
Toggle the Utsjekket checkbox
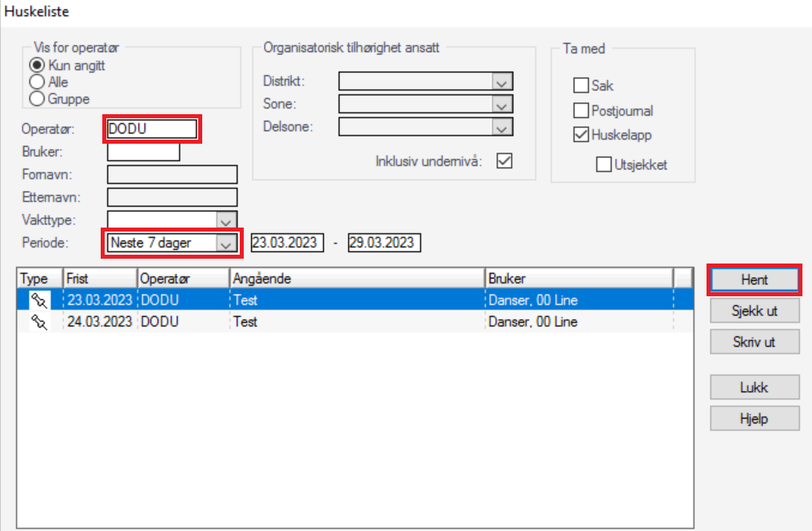tap(604, 165)
